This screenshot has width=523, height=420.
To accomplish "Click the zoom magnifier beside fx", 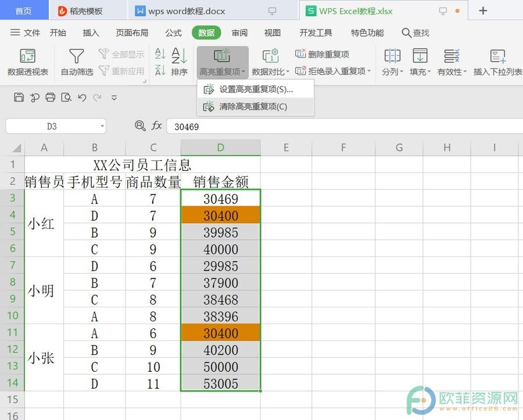I will coord(140,125).
